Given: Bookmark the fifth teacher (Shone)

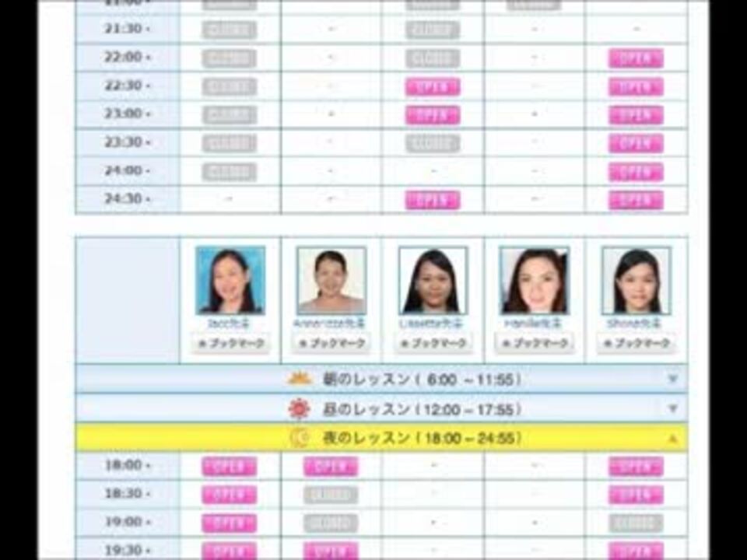Looking at the screenshot, I should pos(636,343).
